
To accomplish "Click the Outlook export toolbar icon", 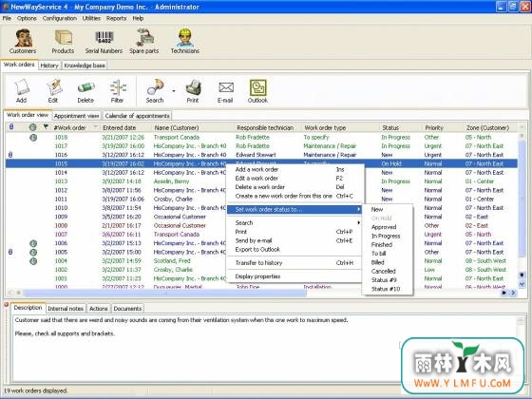I will point(257,90).
